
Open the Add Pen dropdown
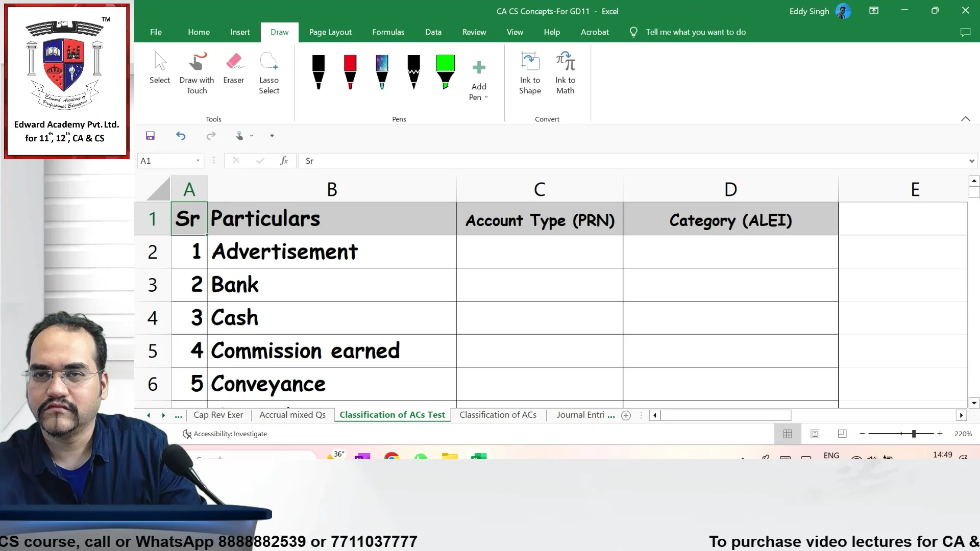[x=478, y=79]
